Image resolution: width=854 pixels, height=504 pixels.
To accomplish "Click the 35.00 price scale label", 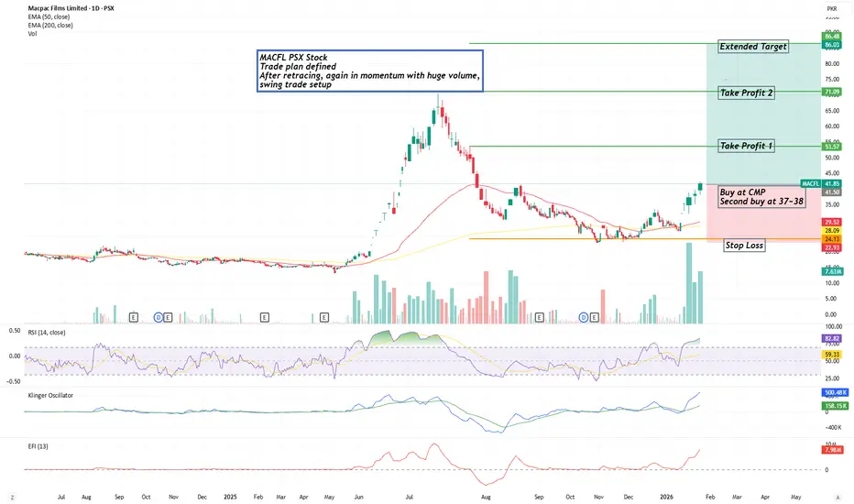I will (832, 205).
